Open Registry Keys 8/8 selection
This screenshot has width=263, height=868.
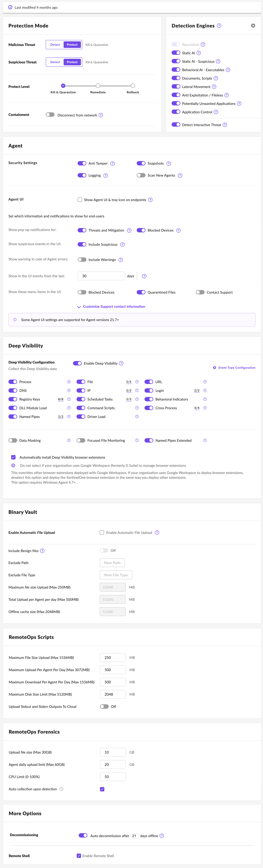click(61, 399)
